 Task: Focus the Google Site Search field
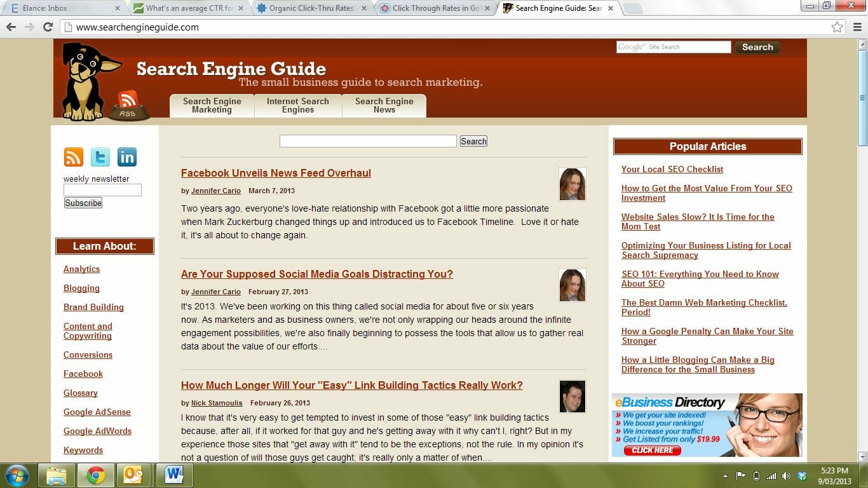674,47
